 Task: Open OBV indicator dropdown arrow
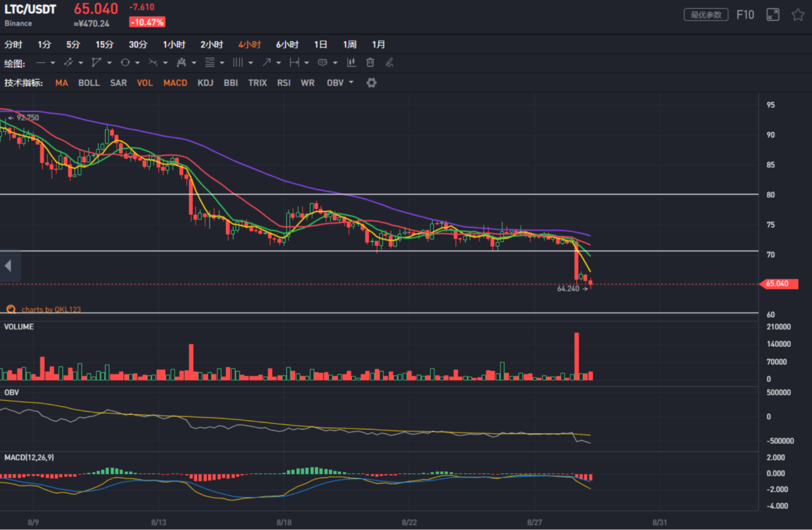click(351, 82)
